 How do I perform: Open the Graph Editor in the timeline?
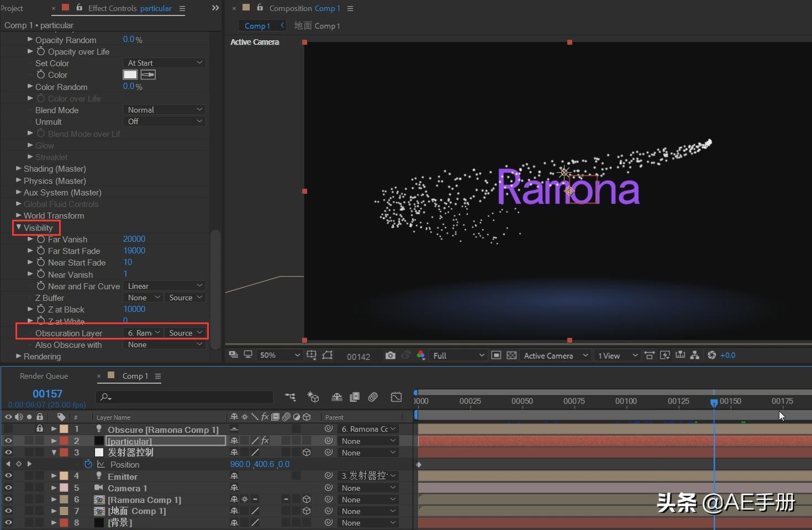tap(396, 397)
